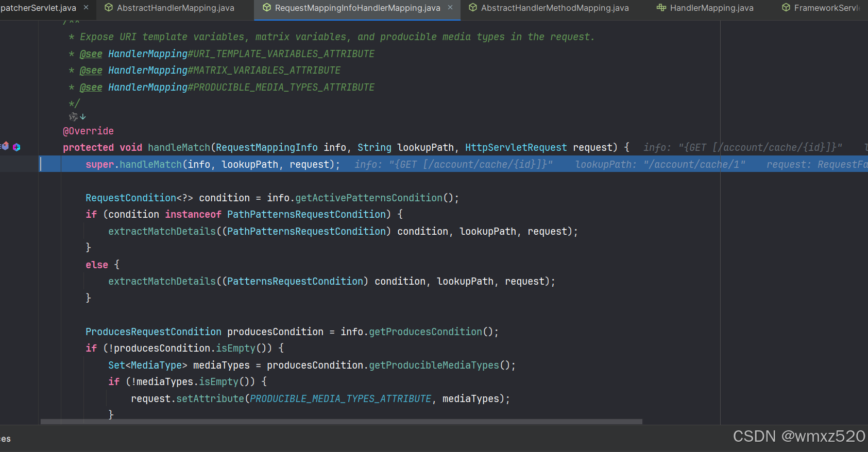The width and height of the screenshot is (868, 452).
Task: Click the request.setAttribute call
Action: [188, 398]
